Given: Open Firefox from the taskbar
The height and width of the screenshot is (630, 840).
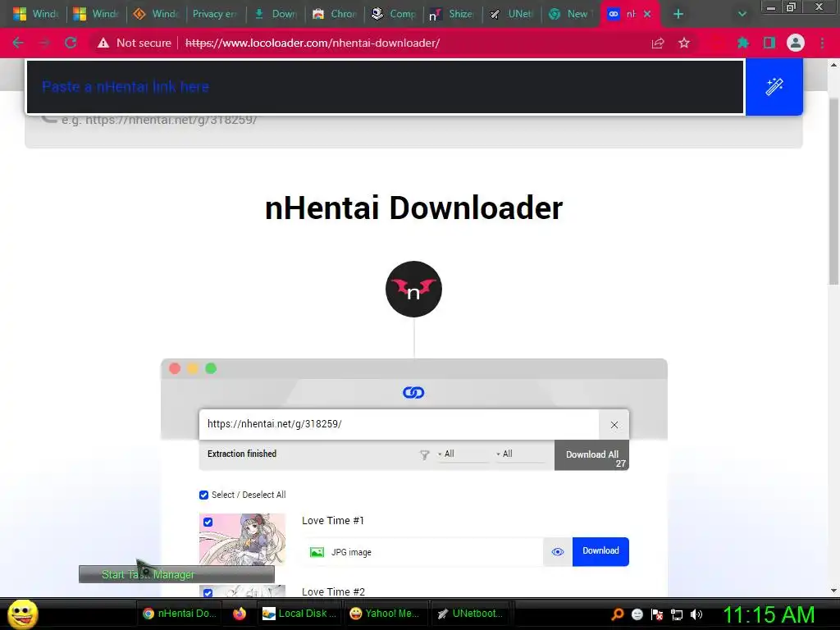Looking at the screenshot, I should tap(240, 614).
